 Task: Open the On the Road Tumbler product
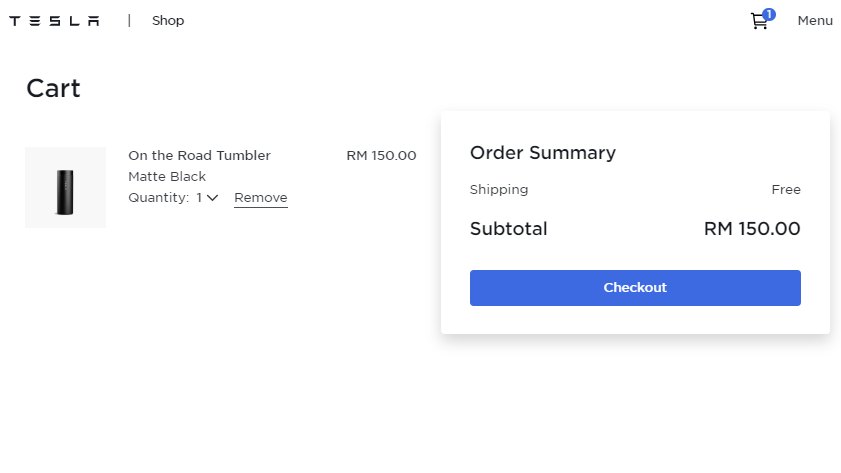[x=199, y=156]
